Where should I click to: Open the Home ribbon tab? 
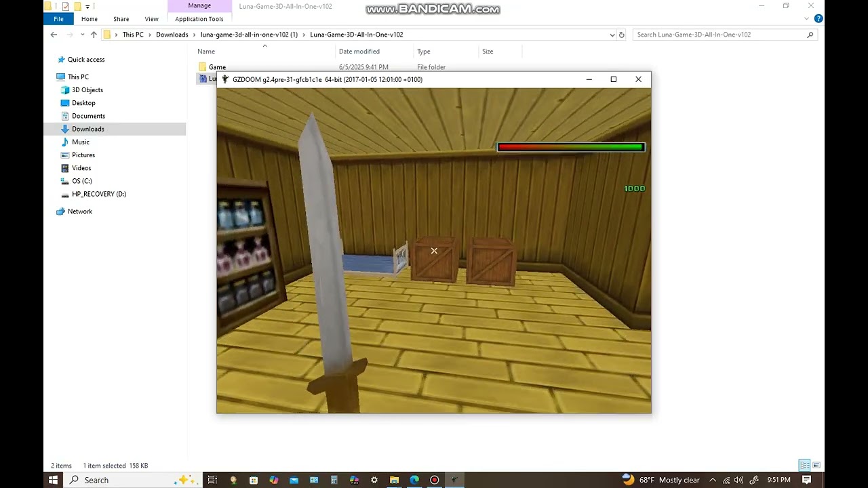coord(90,19)
